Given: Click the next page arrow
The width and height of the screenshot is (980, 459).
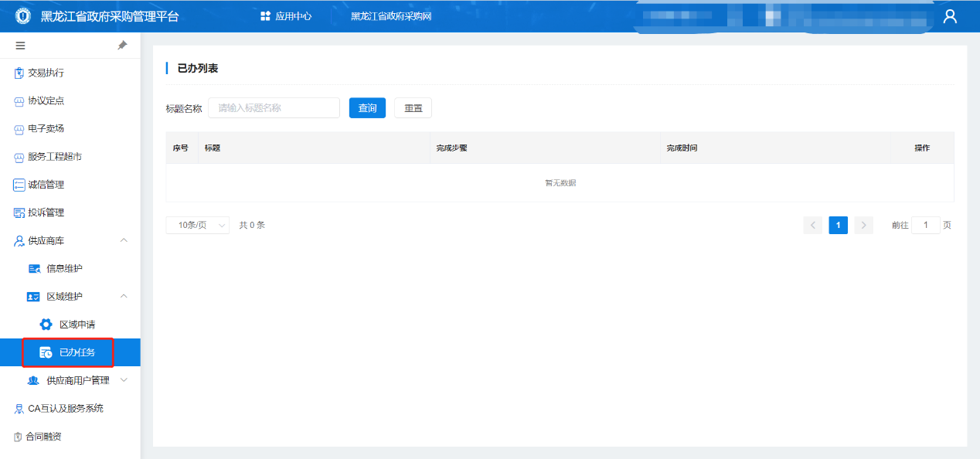Looking at the screenshot, I should click(864, 225).
